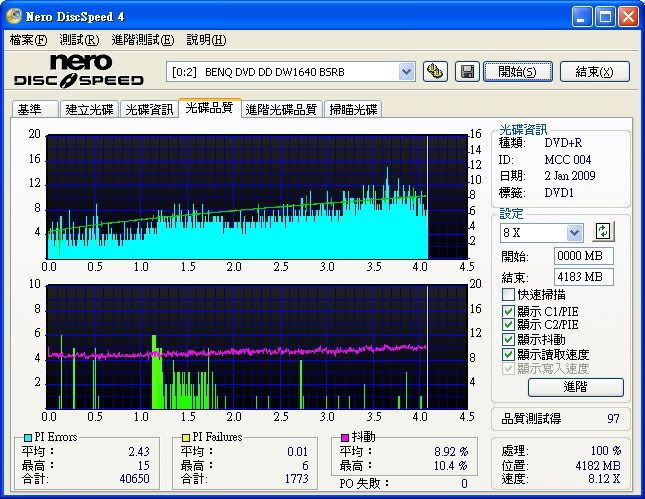Toggle the 顯示 C1/PIE checkbox
645x499 pixels.
509,310
